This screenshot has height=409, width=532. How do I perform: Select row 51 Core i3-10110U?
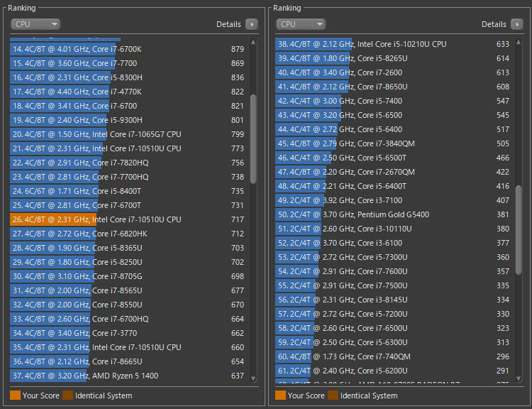(x=394, y=229)
